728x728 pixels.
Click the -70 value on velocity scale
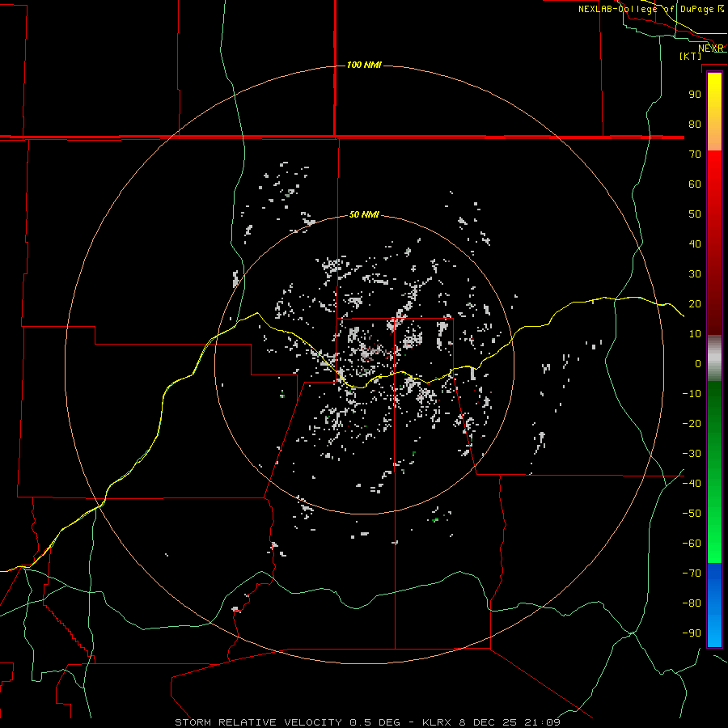pos(692,574)
